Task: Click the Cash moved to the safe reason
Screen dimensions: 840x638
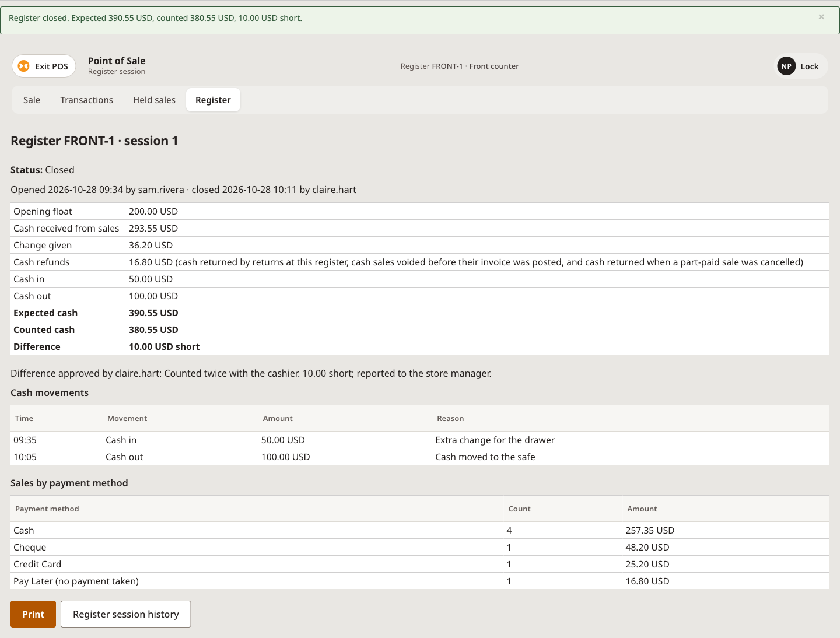Action: [x=485, y=457]
